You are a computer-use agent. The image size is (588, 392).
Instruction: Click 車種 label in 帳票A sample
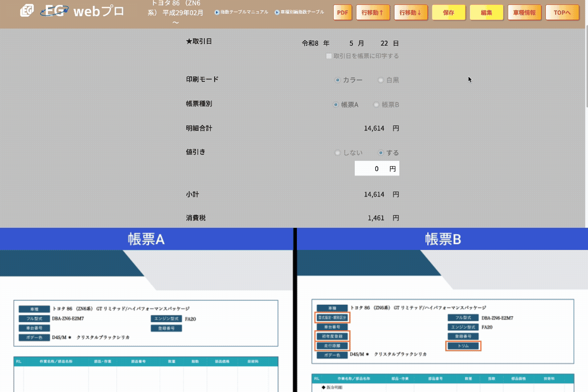(x=34, y=309)
